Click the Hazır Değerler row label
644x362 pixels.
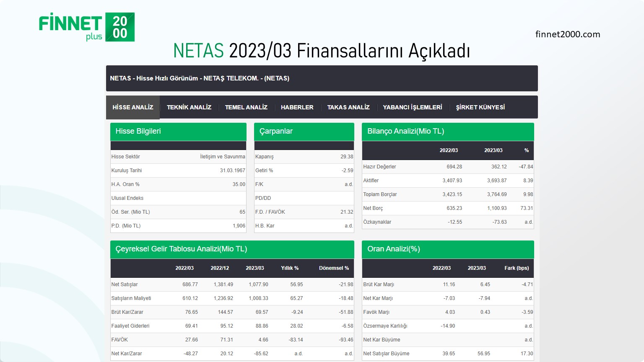point(379,167)
